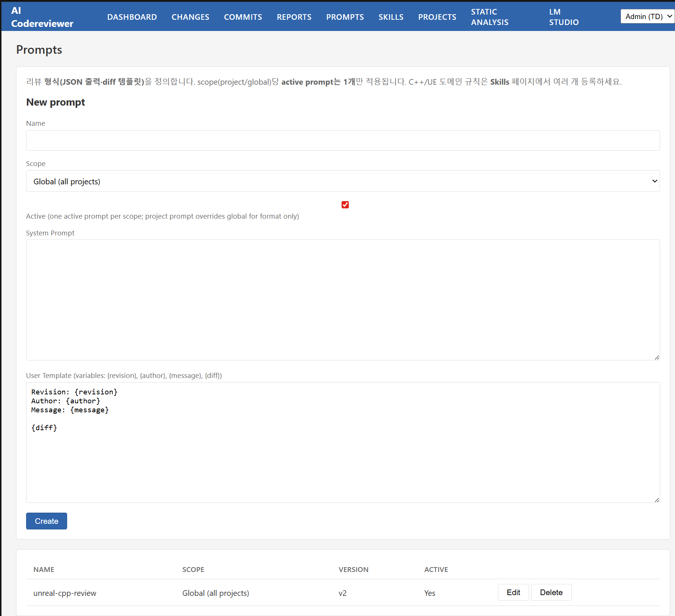
Task: Click the v2 version cell
Action: [343, 593]
